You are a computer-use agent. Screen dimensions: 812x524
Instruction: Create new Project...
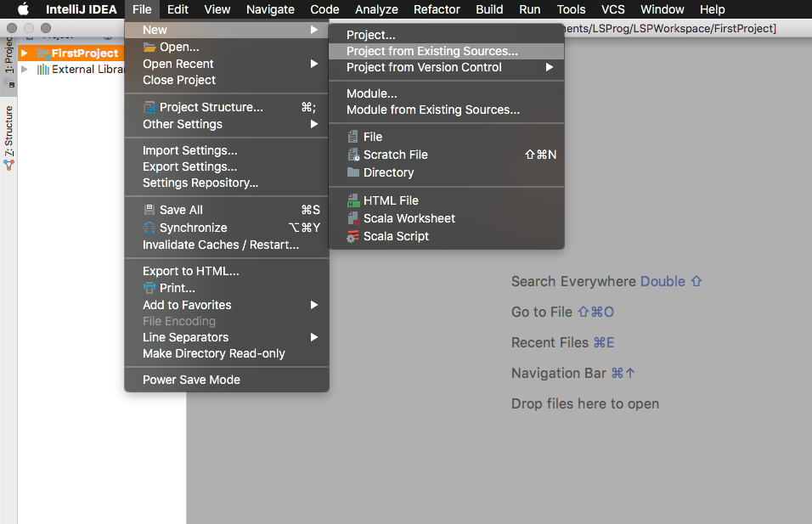(447, 35)
